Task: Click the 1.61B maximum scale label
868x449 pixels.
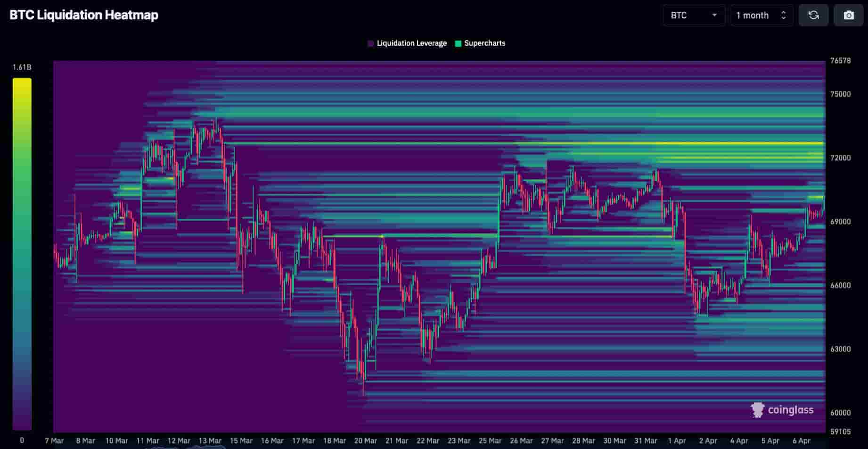Action: pos(22,67)
